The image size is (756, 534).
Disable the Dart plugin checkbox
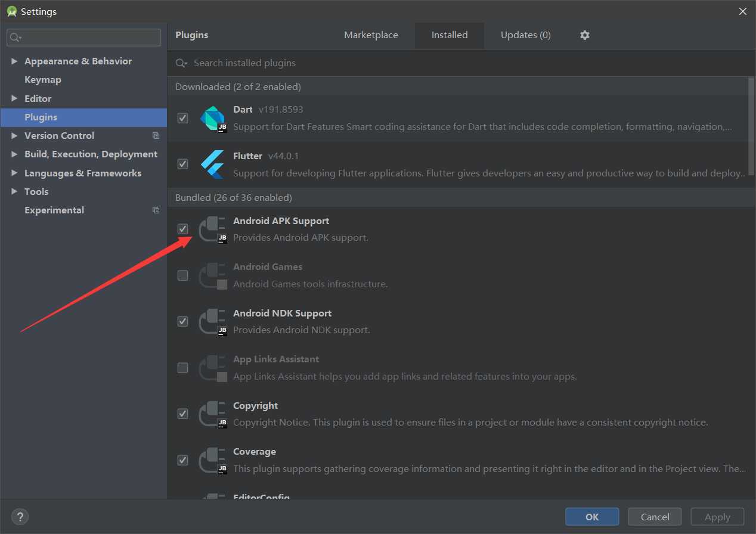pyautogui.click(x=183, y=118)
